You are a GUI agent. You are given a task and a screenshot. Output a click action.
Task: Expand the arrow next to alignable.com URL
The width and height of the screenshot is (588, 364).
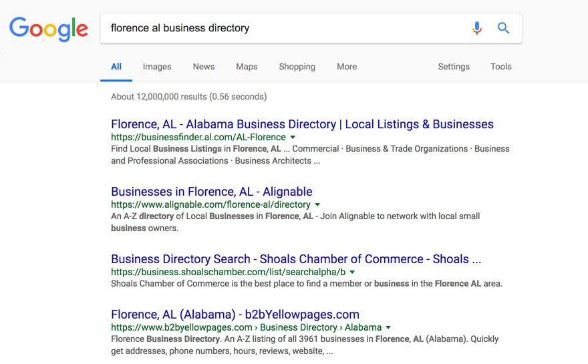click(317, 204)
